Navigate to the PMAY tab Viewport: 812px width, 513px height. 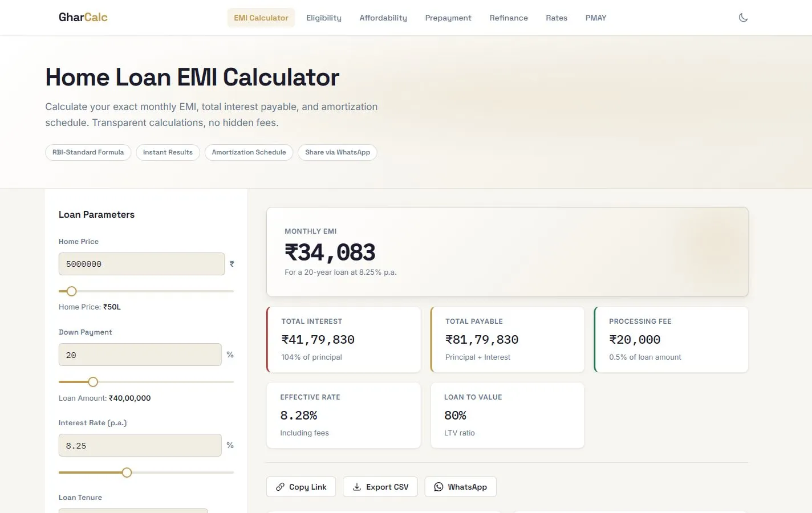point(596,18)
